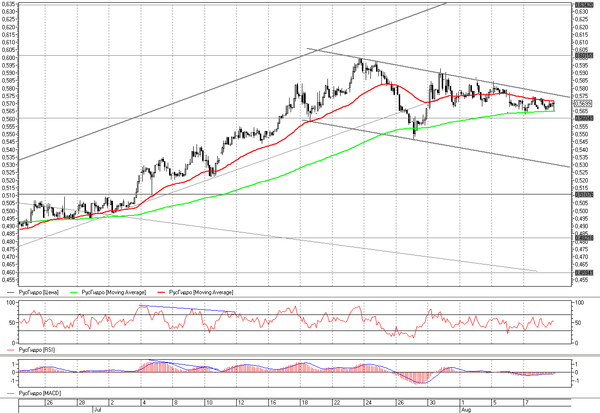Viewport: 600px width, 413px height.
Task: Click the Aug month label on time axis
Action: [x=466, y=410]
